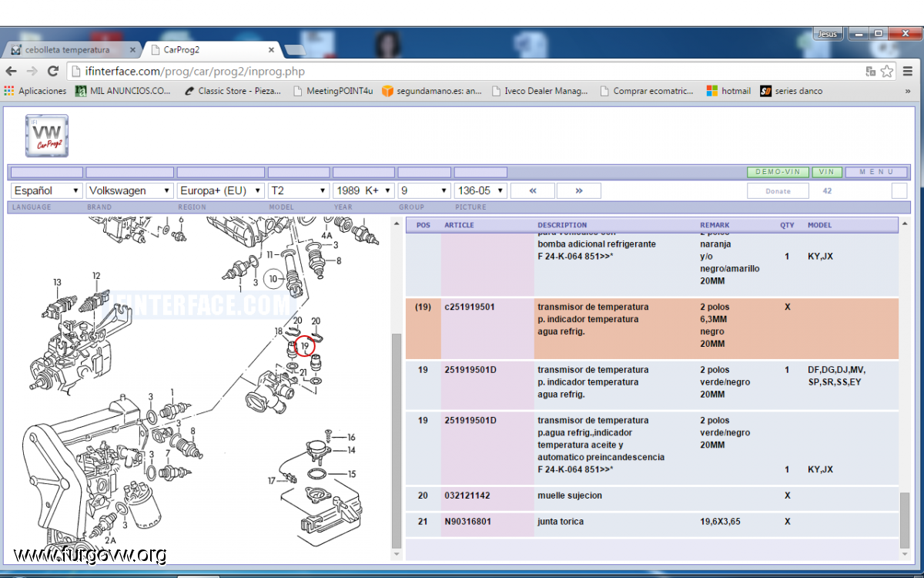This screenshot has height=578, width=924.
Task: Click the DEMO-VIN button
Action: pyautogui.click(x=778, y=172)
